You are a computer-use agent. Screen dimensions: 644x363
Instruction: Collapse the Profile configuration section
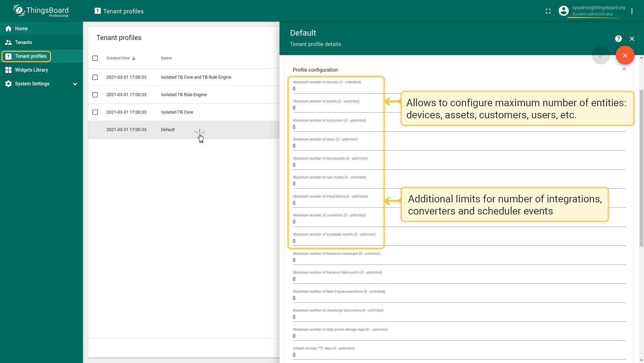click(624, 69)
